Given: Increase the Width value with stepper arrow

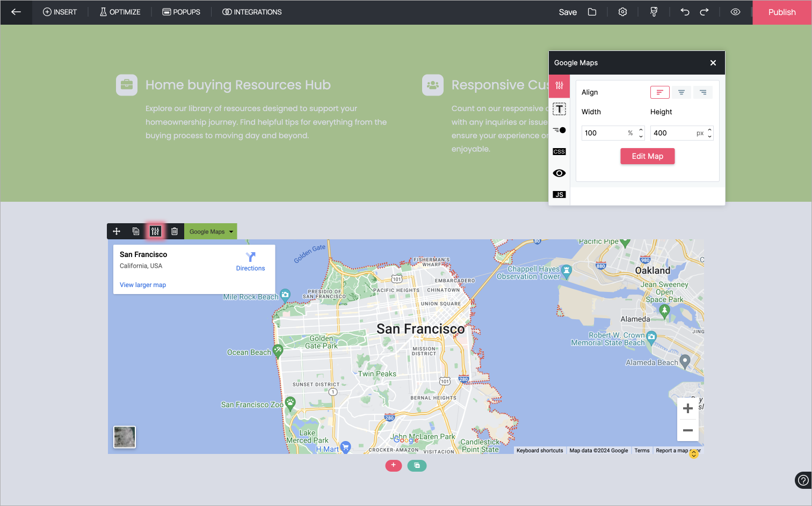Looking at the screenshot, I should pos(641,130).
